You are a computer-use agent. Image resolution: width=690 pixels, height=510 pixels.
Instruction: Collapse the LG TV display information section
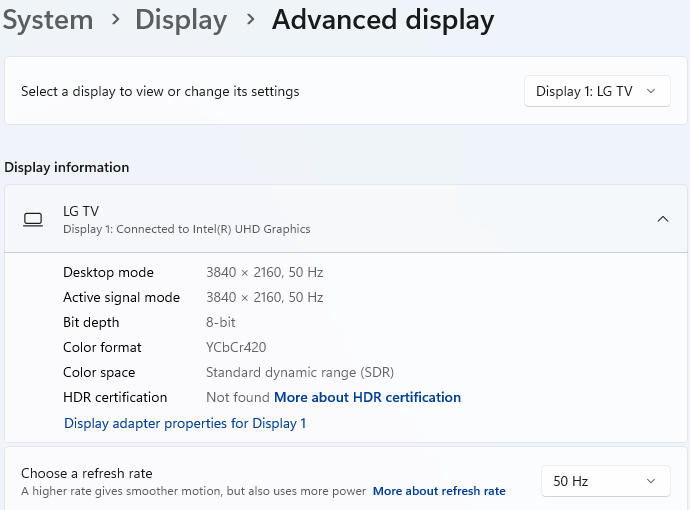pos(663,219)
